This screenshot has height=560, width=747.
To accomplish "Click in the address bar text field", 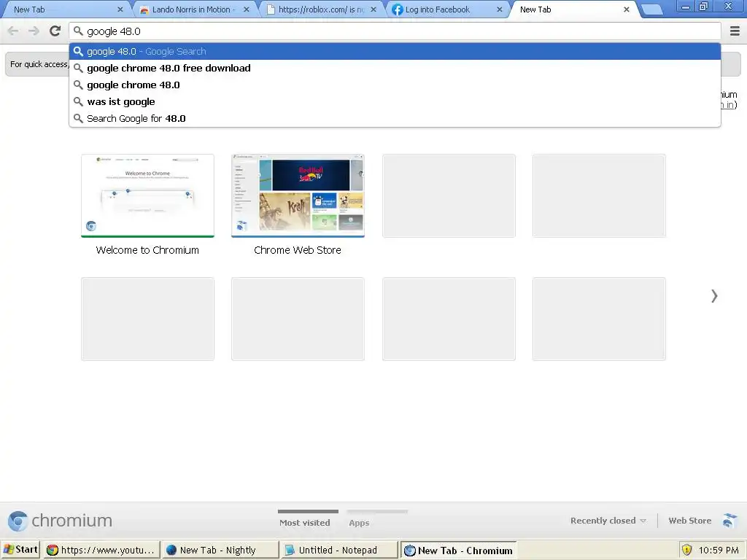I will pyautogui.click(x=395, y=31).
